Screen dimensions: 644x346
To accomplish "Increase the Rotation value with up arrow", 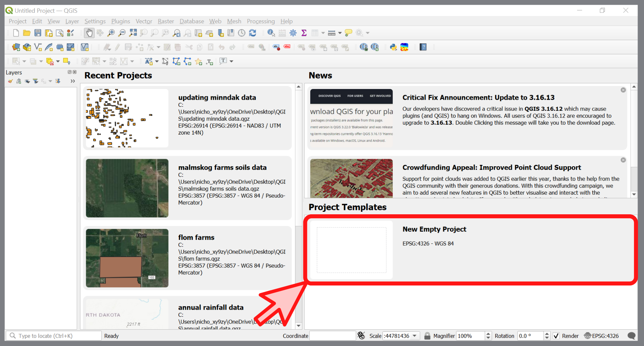I will (547, 334).
